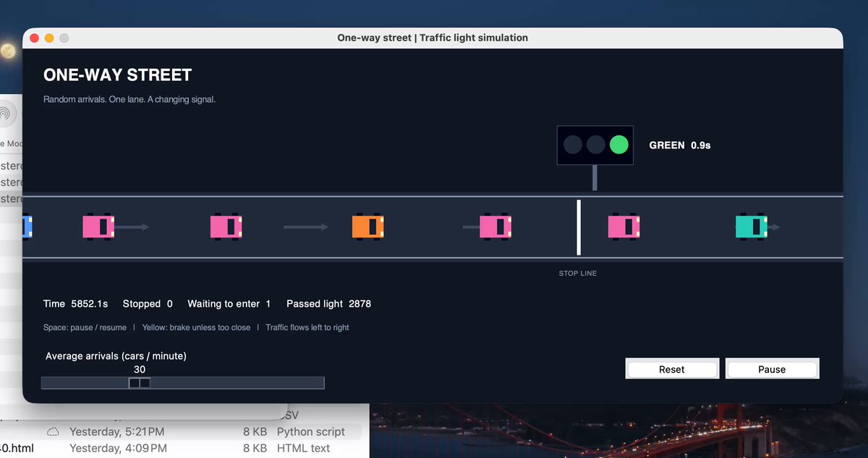Select the '0.html' file in Finder
The width and height of the screenshot is (868, 458).
[17, 449]
